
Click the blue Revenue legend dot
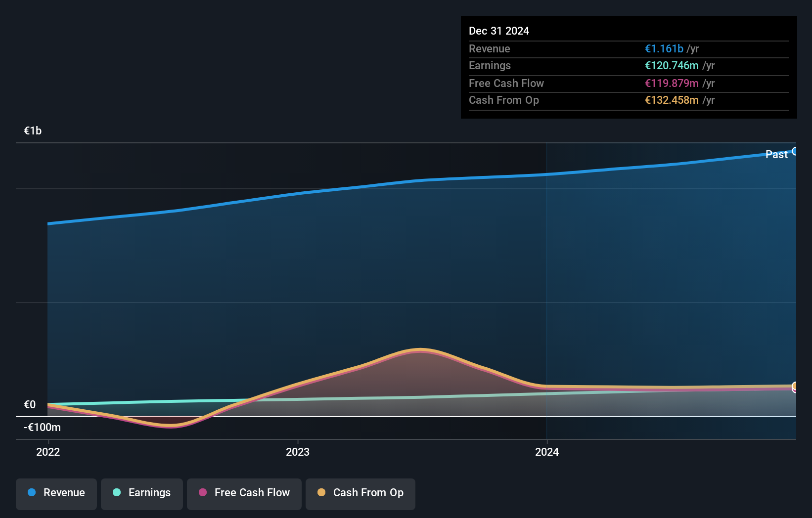pos(32,492)
